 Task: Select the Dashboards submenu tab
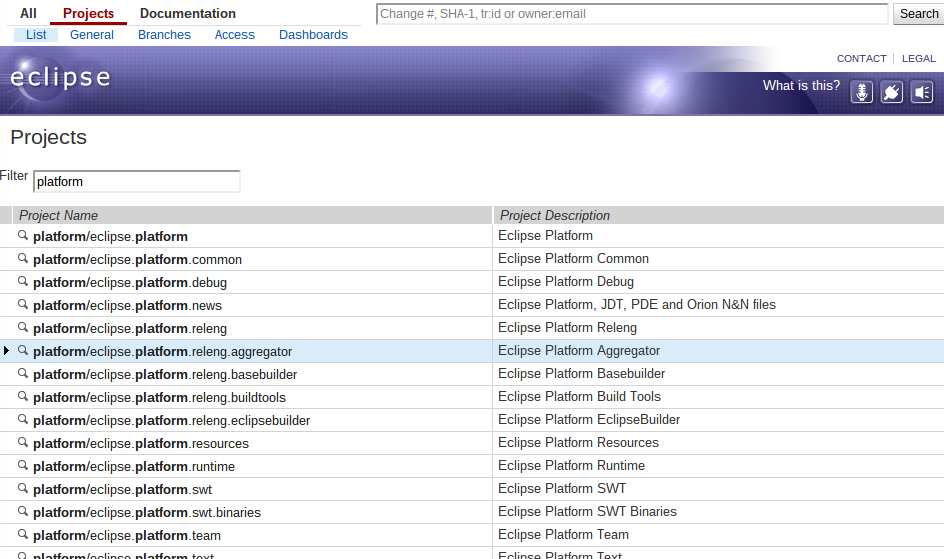pyautogui.click(x=313, y=35)
